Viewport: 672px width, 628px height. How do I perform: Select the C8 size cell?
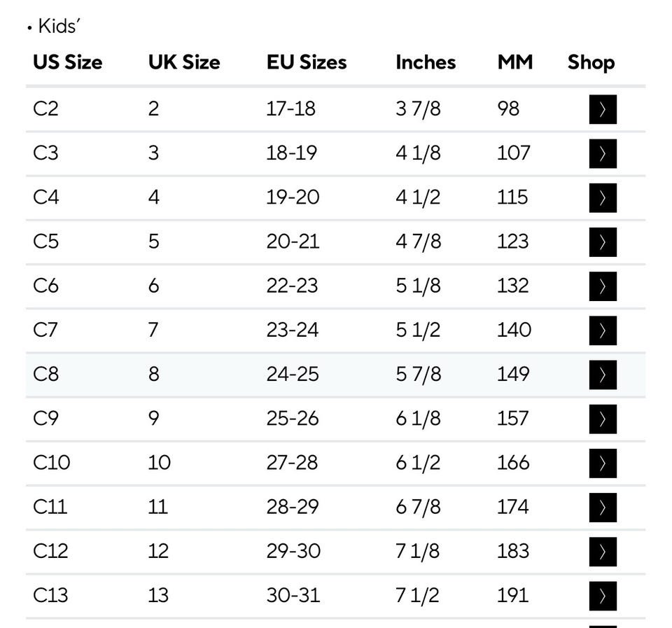pos(46,374)
